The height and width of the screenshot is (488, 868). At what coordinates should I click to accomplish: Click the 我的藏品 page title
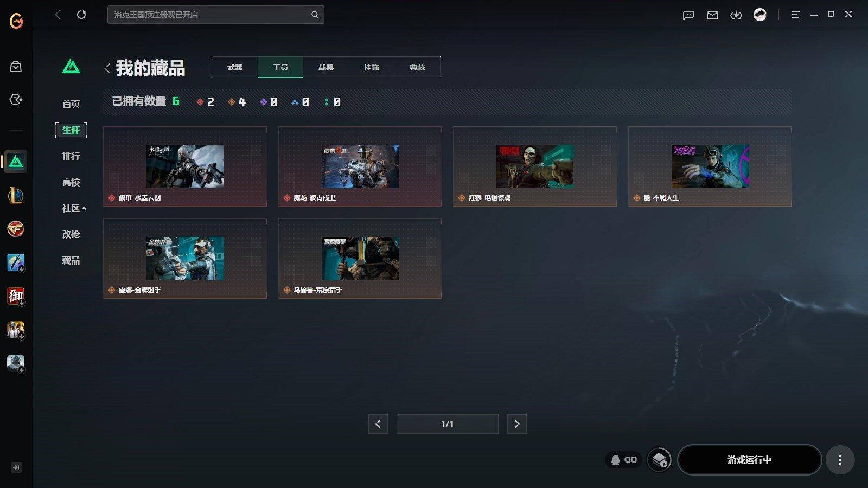pos(150,68)
